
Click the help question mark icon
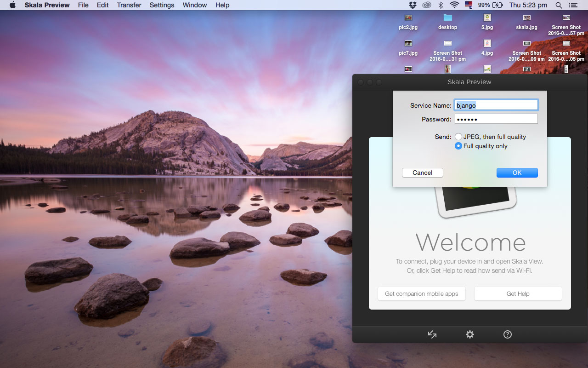[507, 334]
